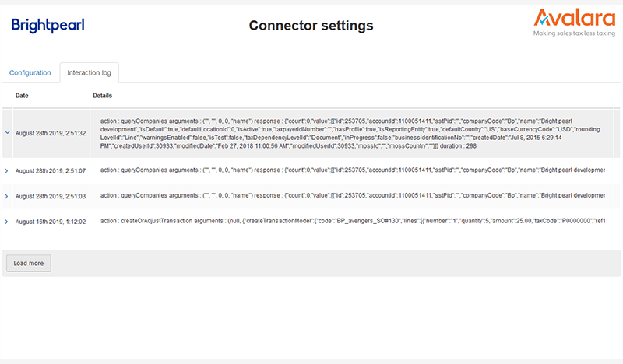
Task: Click the Date column header
Action: point(22,96)
